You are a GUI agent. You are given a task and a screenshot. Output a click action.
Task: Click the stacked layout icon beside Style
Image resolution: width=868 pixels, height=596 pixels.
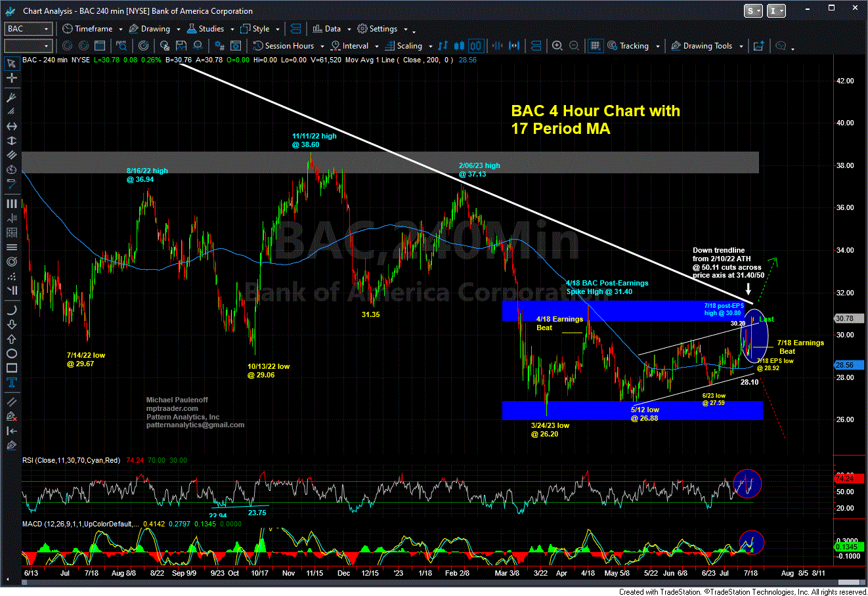[295, 29]
